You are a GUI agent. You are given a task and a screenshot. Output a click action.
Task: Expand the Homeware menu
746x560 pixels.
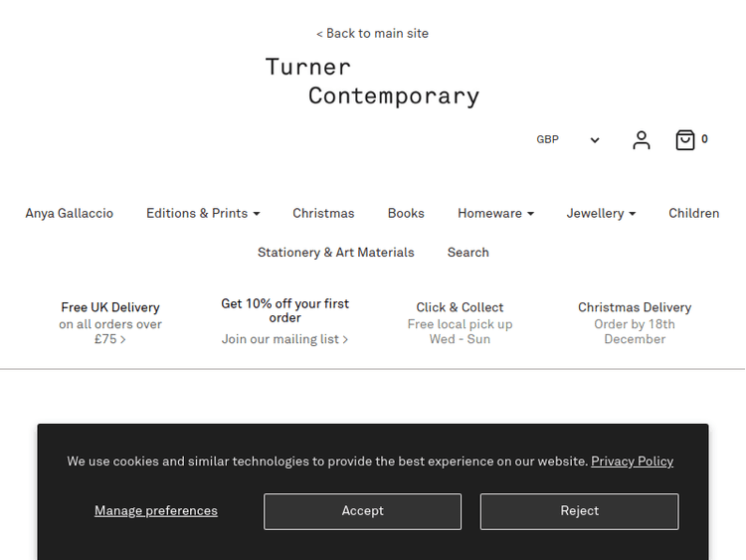point(495,213)
